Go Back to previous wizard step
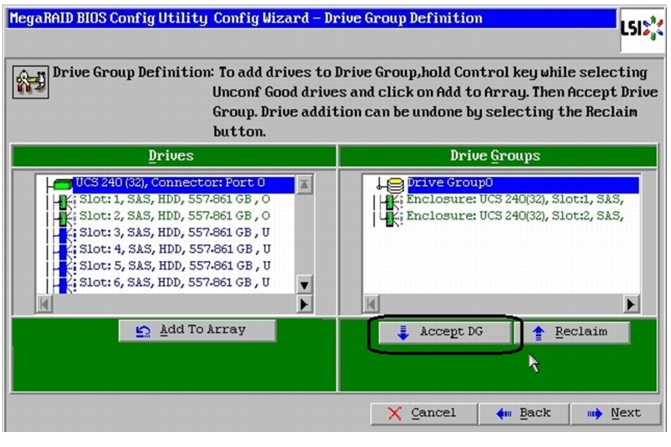This screenshot has height=447, width=671. pos(524,413)
